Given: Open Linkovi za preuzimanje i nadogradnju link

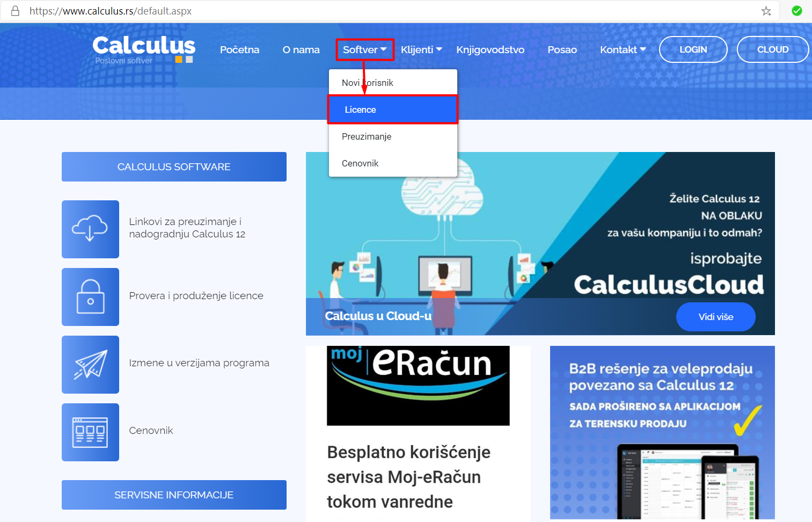Looking at the screenshot, I should 187,228.
